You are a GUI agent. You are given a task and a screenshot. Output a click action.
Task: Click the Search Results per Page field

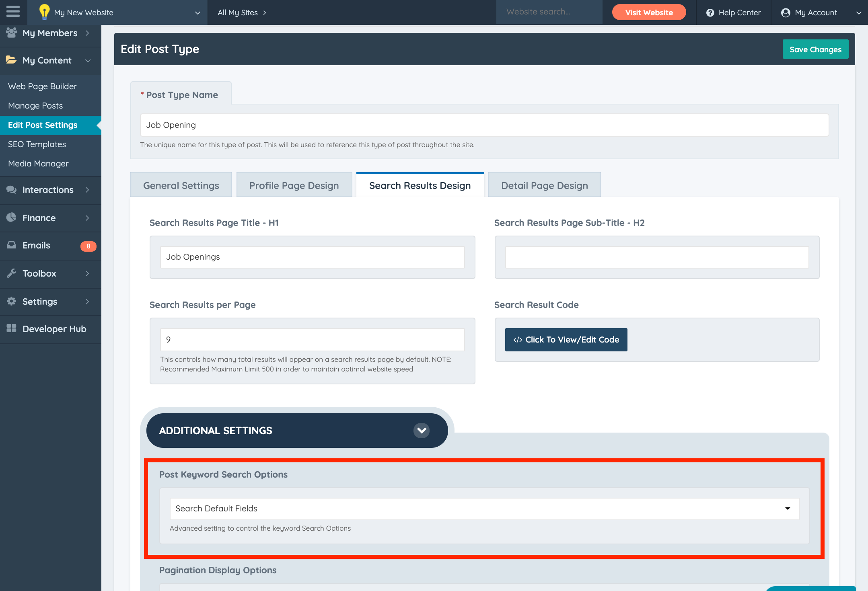(312, 340)
